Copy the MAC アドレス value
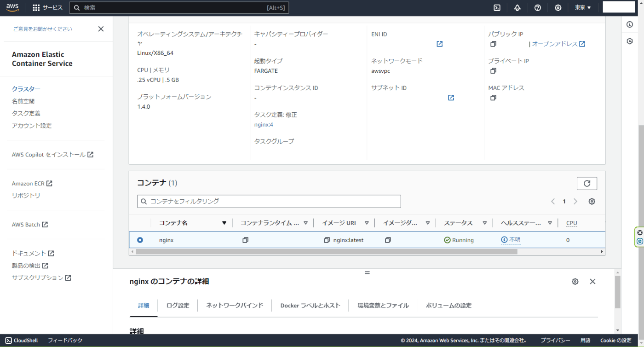Screen dimensions: 644x347 pos(493,98)
